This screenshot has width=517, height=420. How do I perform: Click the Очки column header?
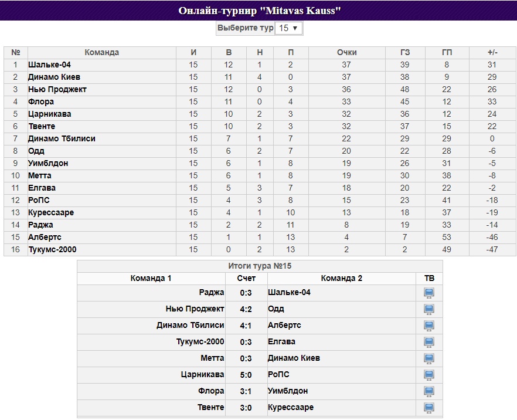click(x=346, y=52)
